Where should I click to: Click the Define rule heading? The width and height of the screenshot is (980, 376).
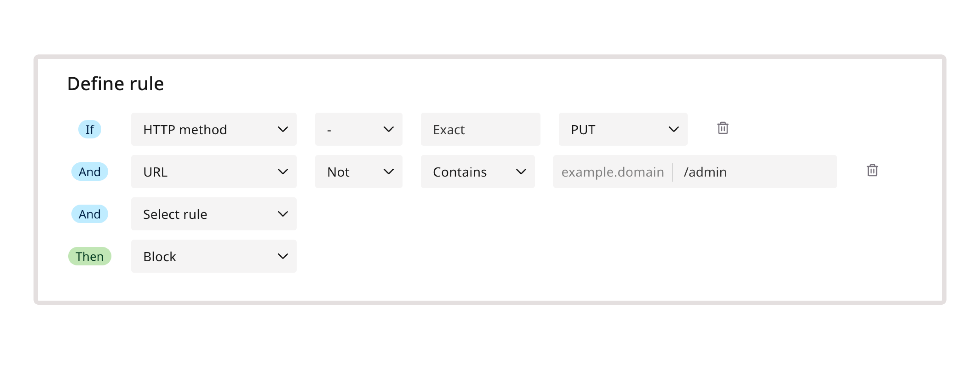[115, 84]
